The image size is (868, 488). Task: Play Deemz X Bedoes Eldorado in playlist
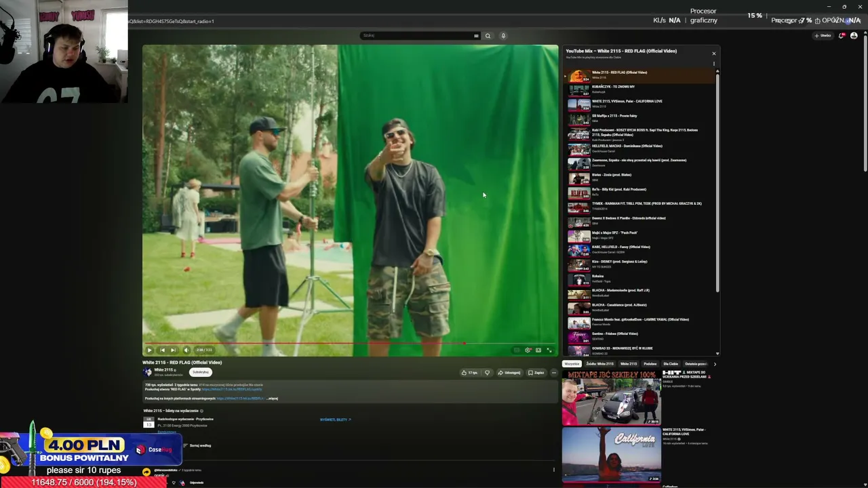pyautogui.click(x=640, y=221)
